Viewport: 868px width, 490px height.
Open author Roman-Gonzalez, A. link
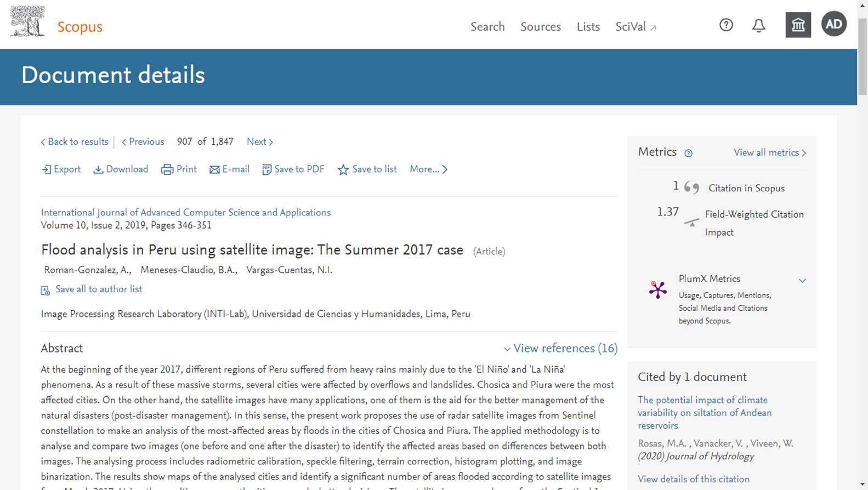[88, 270]
